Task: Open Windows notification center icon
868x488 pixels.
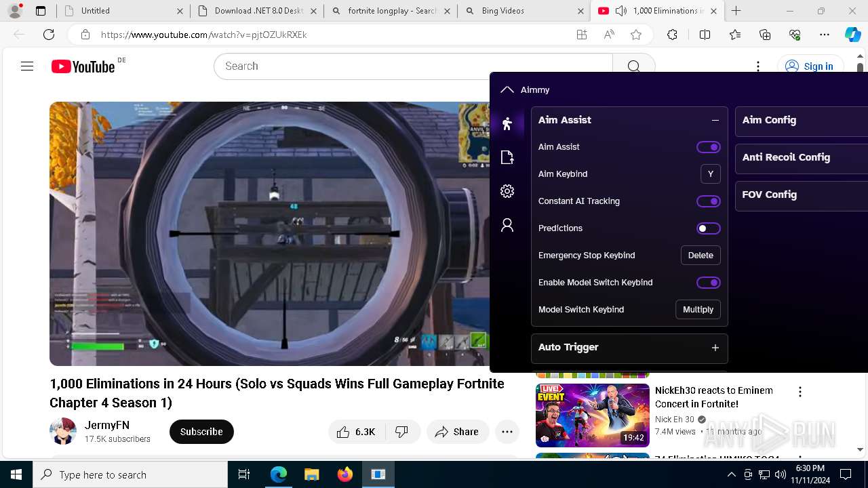Action: [846, 474]
